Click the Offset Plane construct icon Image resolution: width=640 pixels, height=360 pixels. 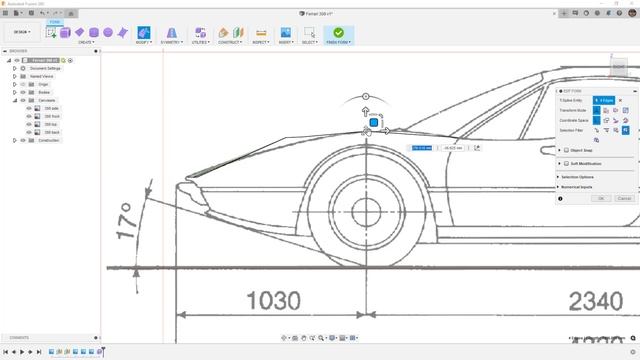(223, 33)
